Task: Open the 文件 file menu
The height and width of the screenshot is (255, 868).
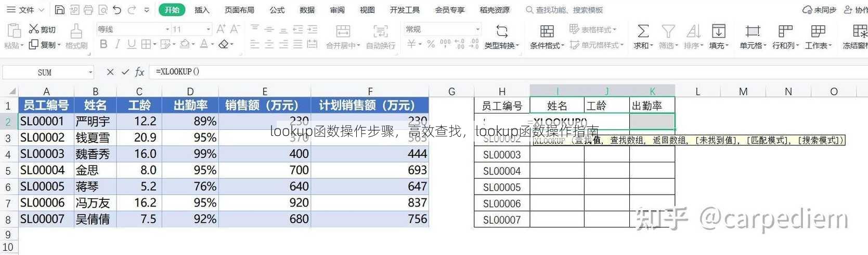Action: click(26, 10)
